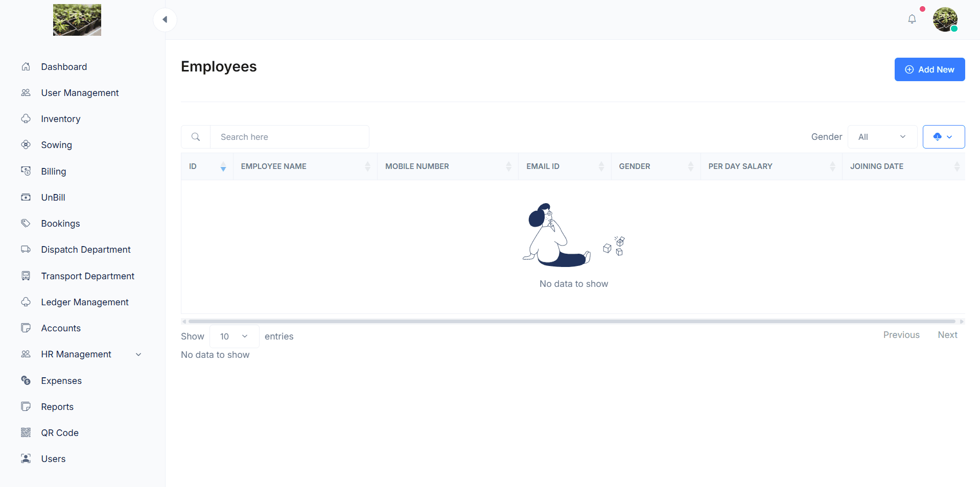Click the Add New button

(x=929, y=69)
